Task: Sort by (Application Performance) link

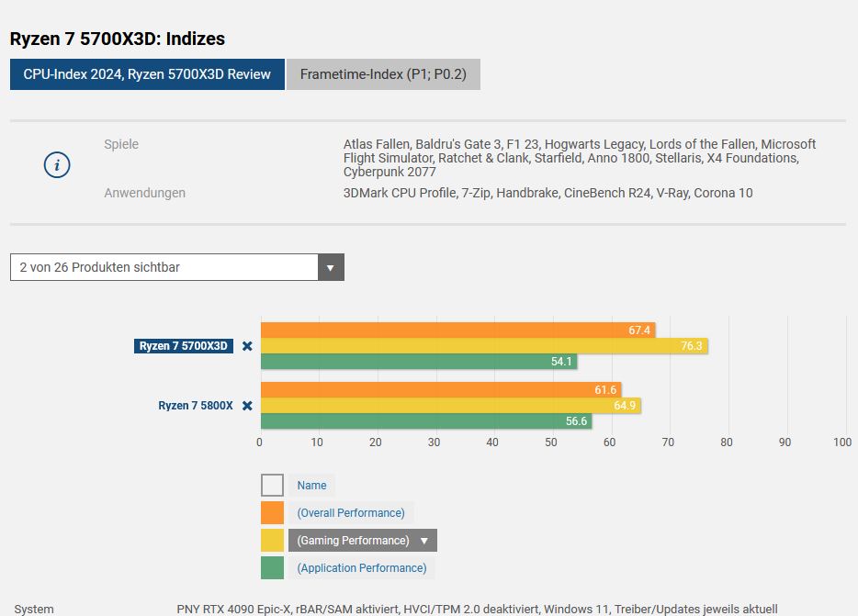Action: pyautogui.click(x=362, y=568)
